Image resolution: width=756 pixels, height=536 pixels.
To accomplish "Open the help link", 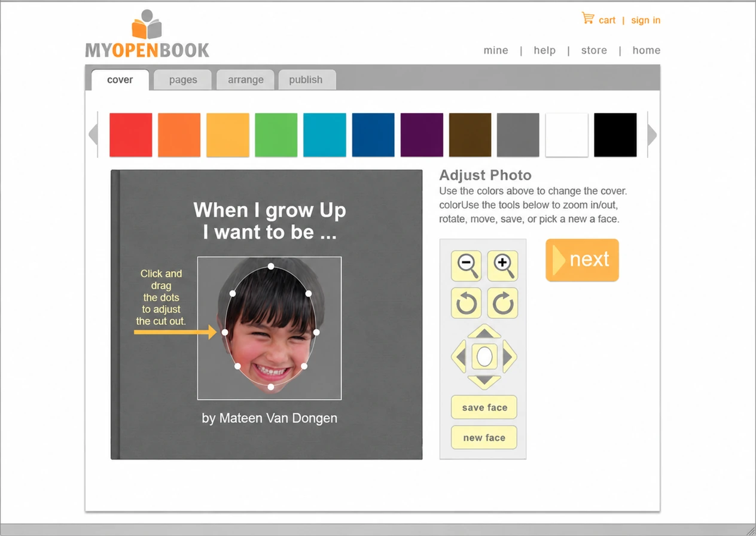I will 545,50.
